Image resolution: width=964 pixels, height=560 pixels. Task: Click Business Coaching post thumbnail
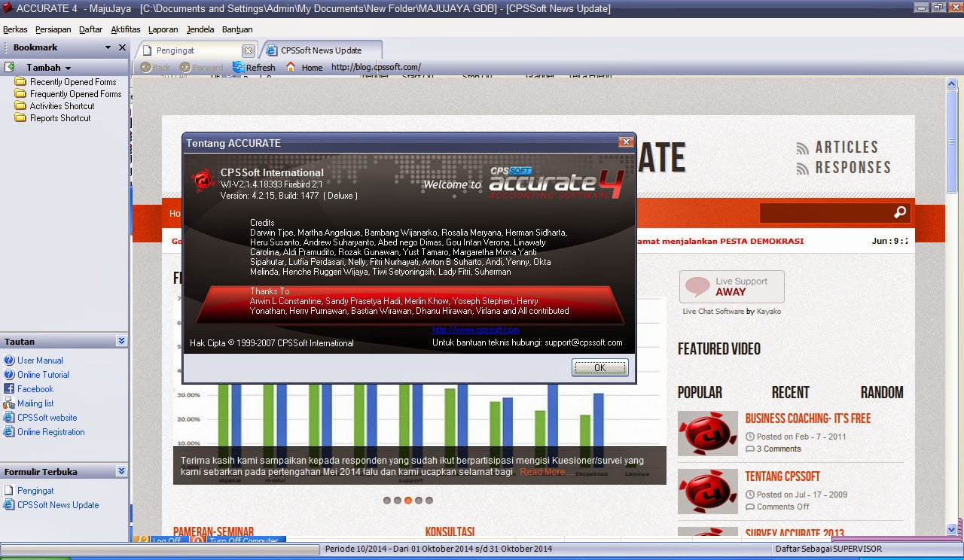pos(708,434)
